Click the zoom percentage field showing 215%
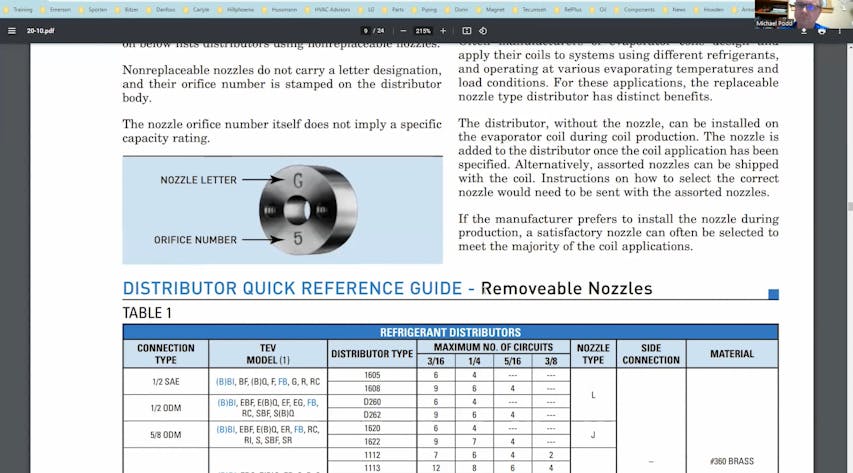 click(421, 31)
